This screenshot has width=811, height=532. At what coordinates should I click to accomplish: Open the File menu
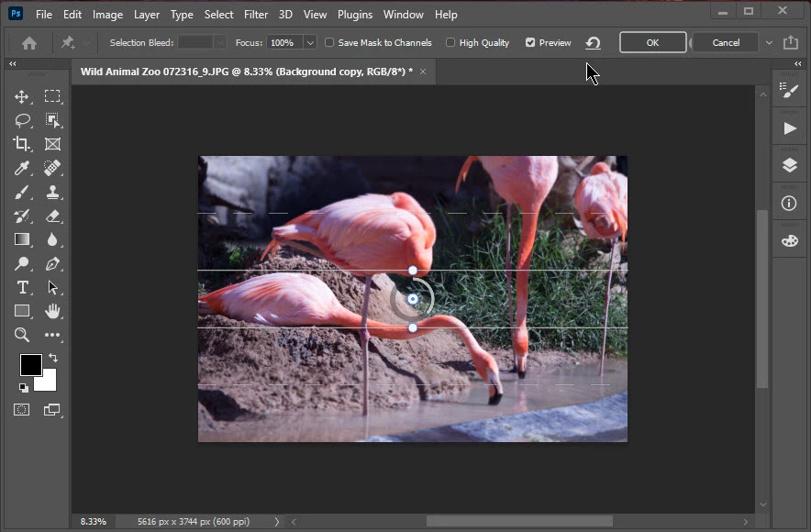click(44, 15)
